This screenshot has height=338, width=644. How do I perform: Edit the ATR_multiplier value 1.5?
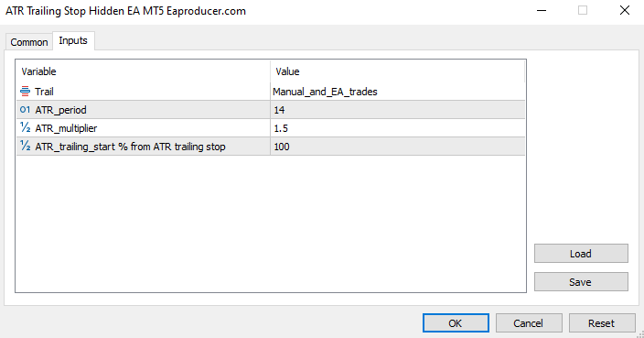point(398,128)
